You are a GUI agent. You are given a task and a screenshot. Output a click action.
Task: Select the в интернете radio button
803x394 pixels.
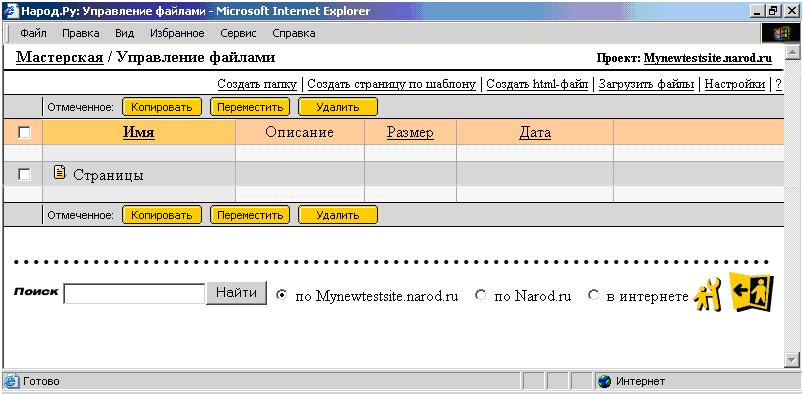point(594,295)
